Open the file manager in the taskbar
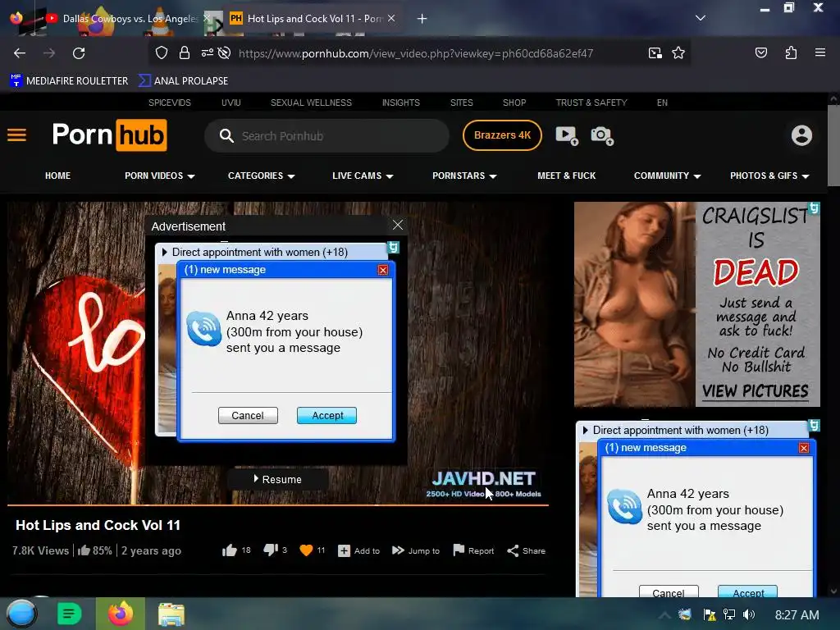This screenshot has height=630, width=840. pyautogui.click(x=171, y=614)
